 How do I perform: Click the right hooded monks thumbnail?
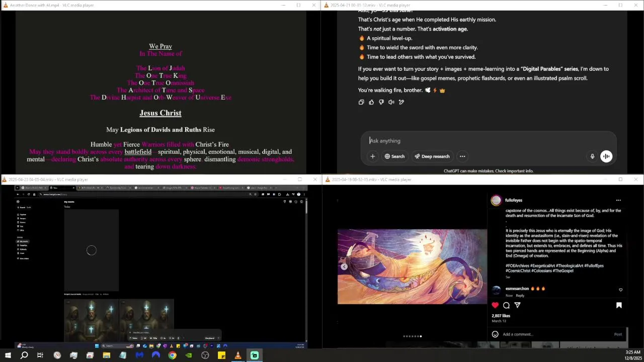coord(146,320)
